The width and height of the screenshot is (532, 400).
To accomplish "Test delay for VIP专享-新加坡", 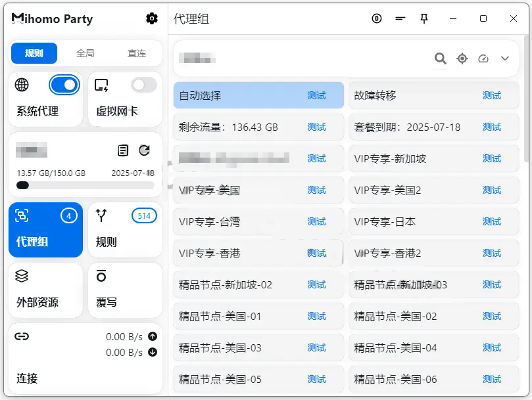I will (x=492, y=159).
